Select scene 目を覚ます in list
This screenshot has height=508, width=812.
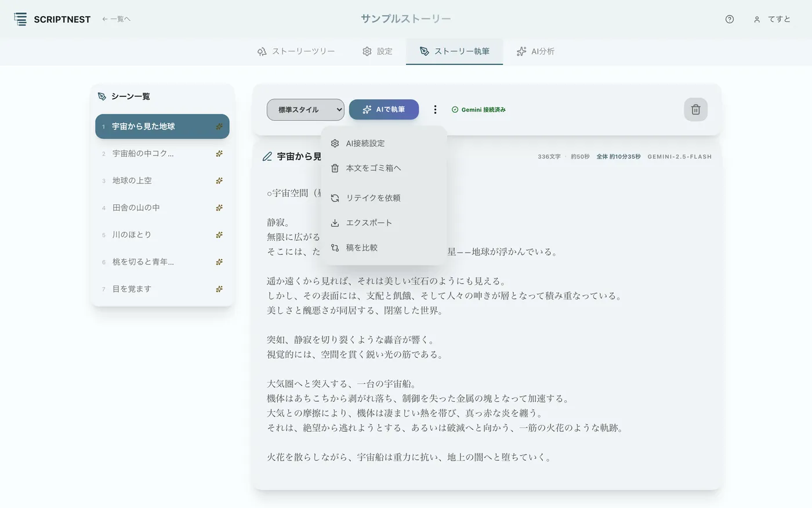[162, 289]
